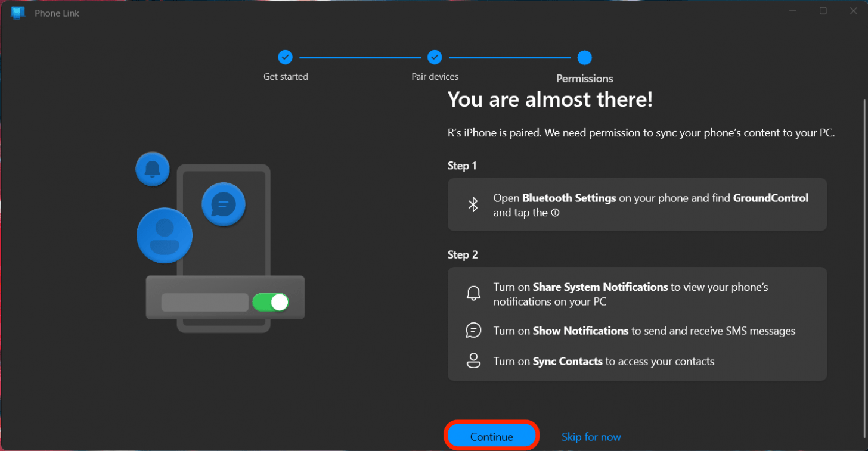This screenshot has height=451, width=868.
Task: Click the Bluetooth icon in Step 1
Action: pos(473,205)
